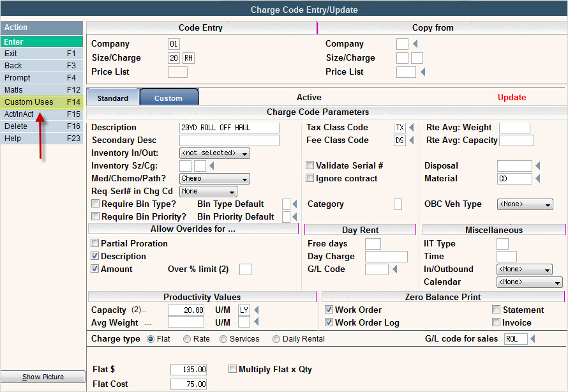This screenshot has height=392, width=568.
Task: Click the Description input field
Action: click(x=229, y=128)
